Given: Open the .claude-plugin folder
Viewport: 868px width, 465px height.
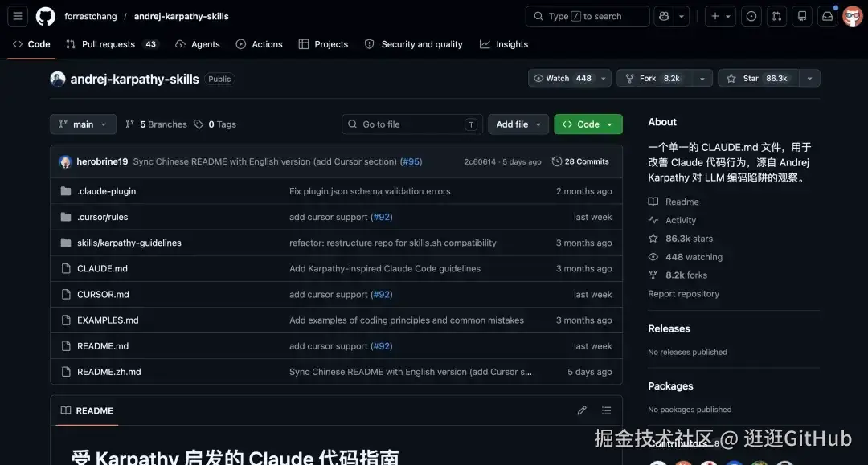Looking at the screenshot, I should pos(106,191).
